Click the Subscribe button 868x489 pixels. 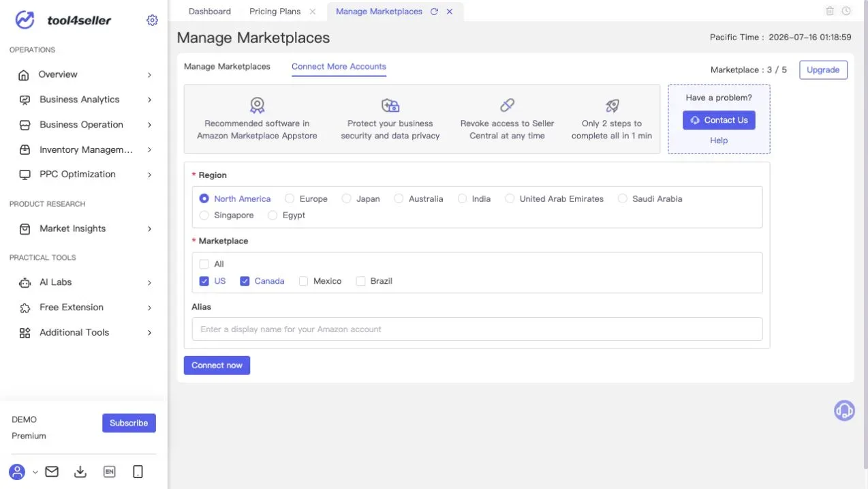129,423
